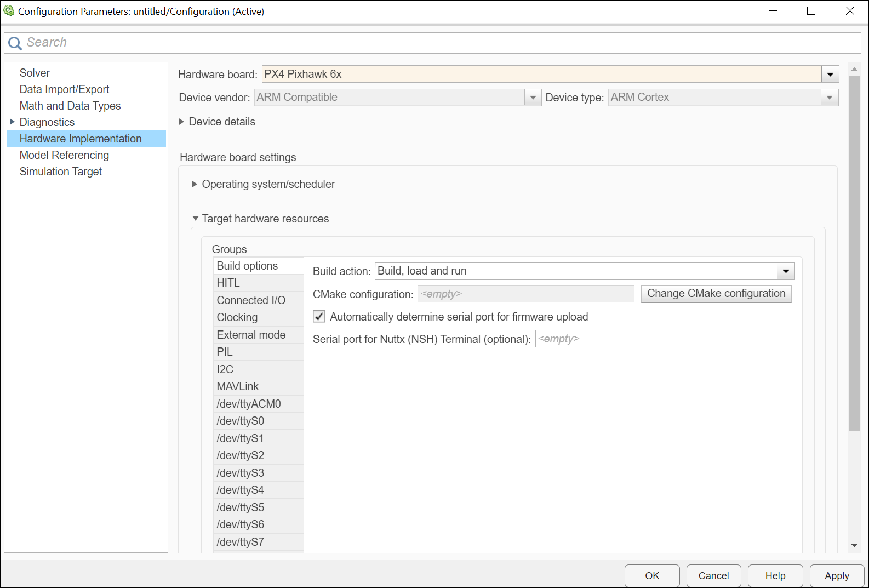
Task: Open Model Referencing settings
Action: [x=64, y=155]
